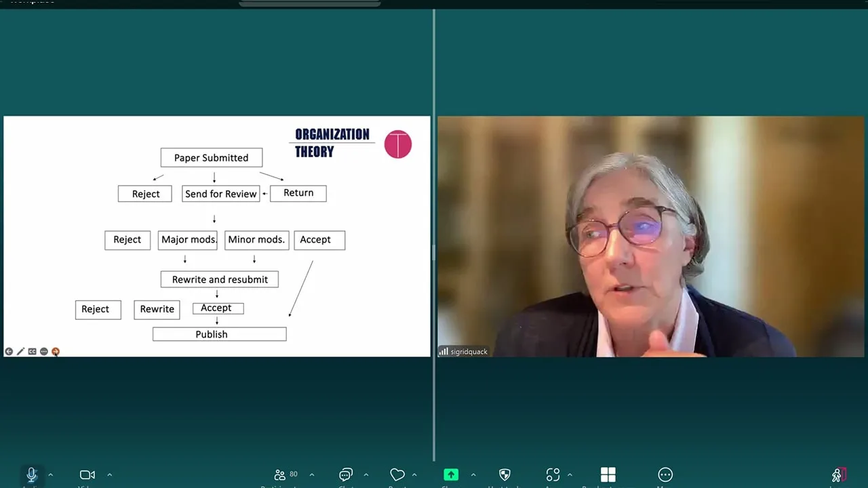Go to the previous slide arrow
This screenshot has width=868, height=488.
[x=9, y=352]
